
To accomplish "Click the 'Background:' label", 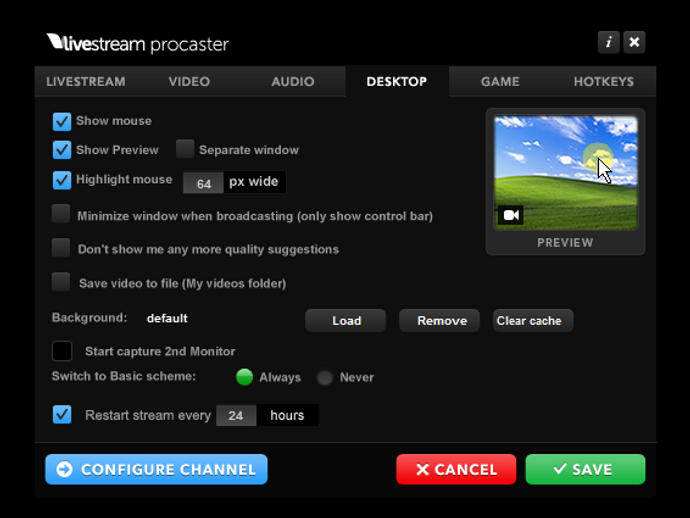I will click(x=89, y=318).
